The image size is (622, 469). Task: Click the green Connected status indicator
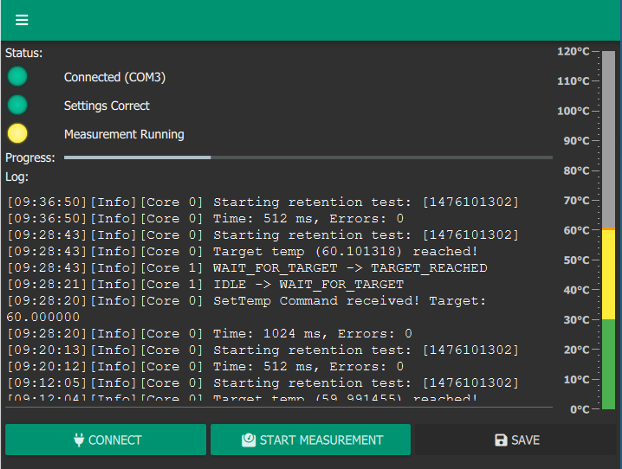click(17, 77)
